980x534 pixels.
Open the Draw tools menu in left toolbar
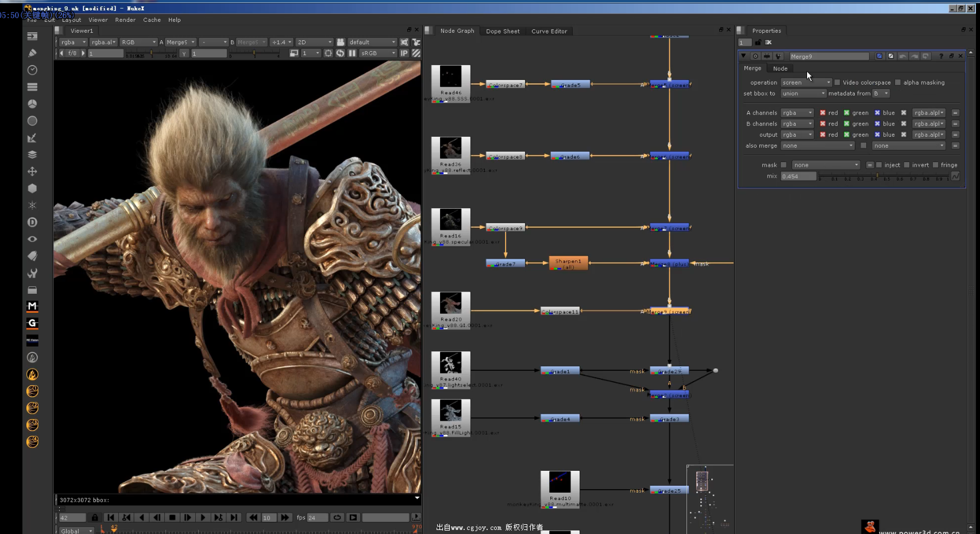point(32,53)
